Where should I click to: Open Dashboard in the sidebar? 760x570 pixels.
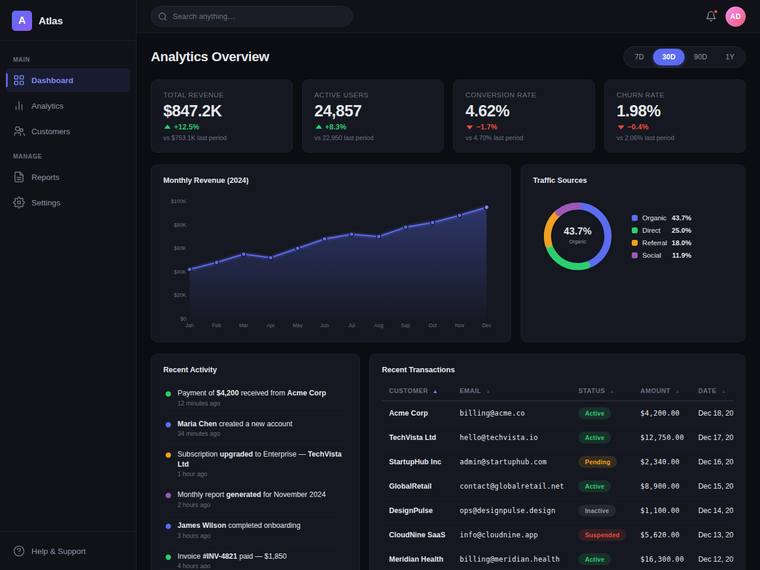click(x=68, y=80)
